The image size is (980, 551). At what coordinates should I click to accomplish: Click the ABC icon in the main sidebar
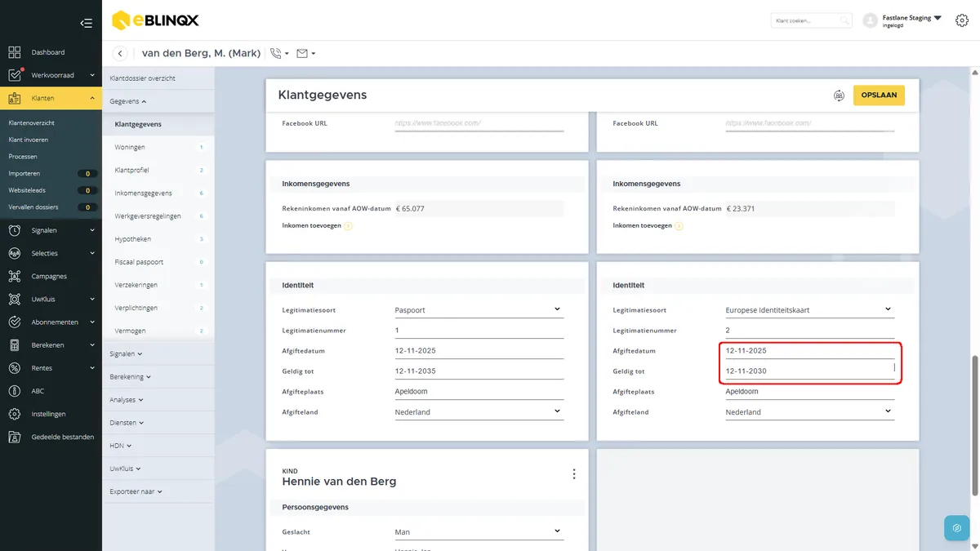tap(15, 391)
